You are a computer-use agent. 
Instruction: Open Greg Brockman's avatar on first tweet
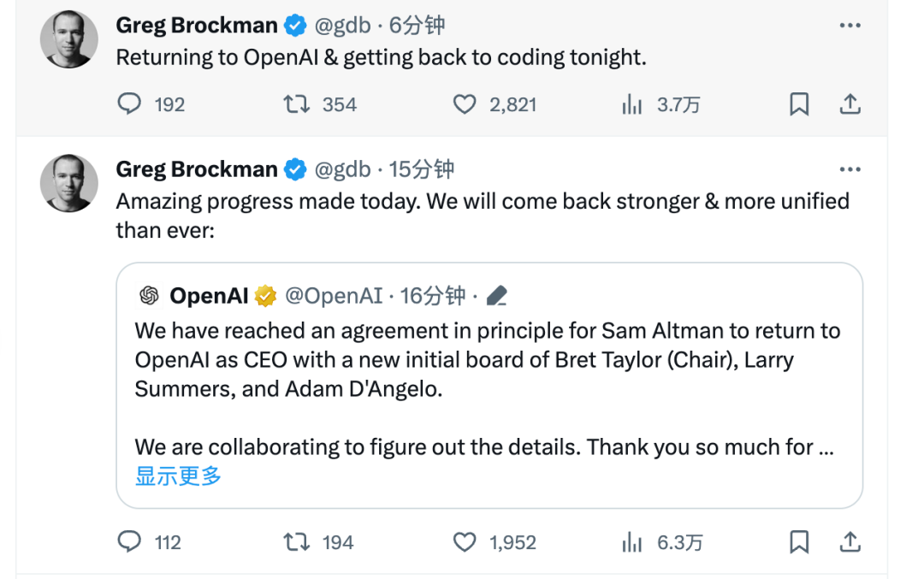coord(69,38)
